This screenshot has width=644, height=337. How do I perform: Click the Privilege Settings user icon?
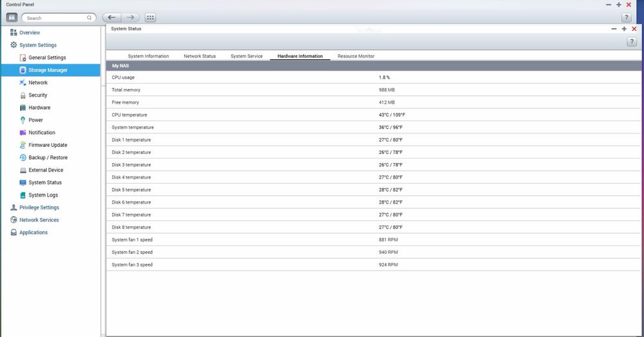click(x=14, y=207)
